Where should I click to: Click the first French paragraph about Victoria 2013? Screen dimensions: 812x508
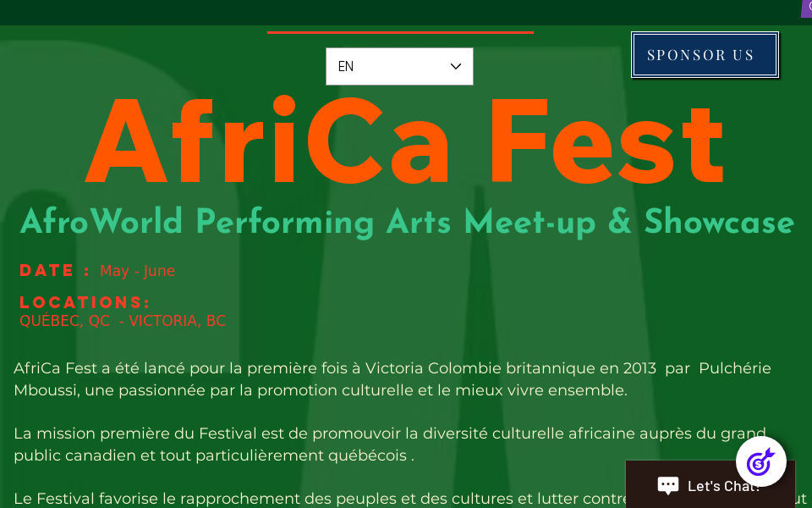coord(392,379)
